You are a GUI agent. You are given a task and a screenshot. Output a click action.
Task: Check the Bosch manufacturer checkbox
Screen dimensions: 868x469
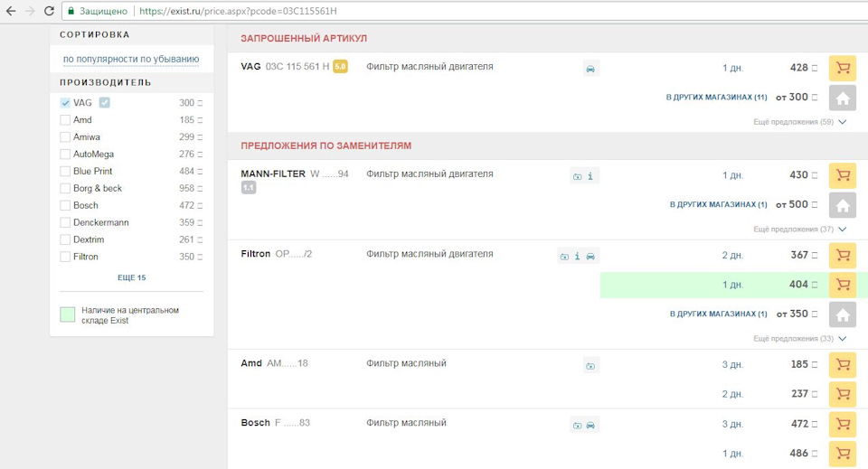click(x=65, y=206)
